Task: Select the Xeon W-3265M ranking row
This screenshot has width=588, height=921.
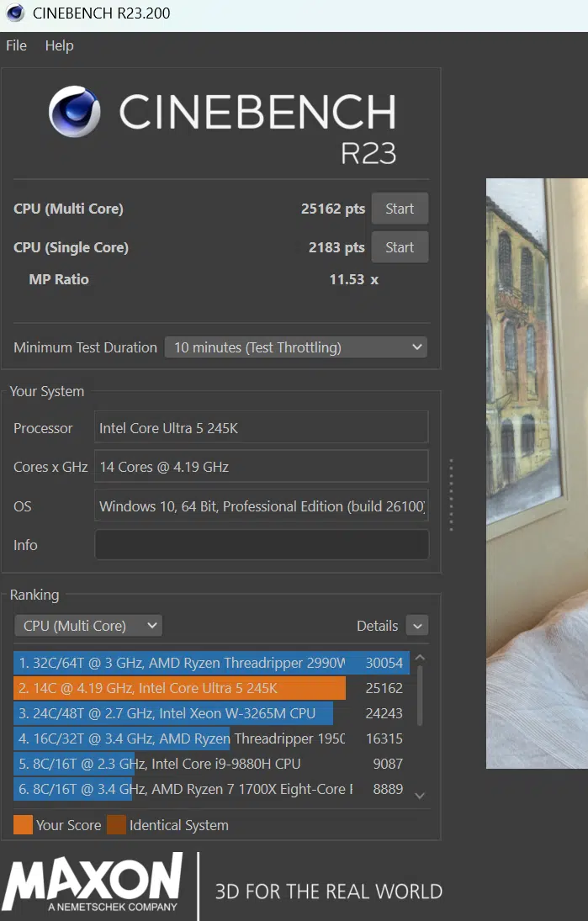Action: [211, 713]
